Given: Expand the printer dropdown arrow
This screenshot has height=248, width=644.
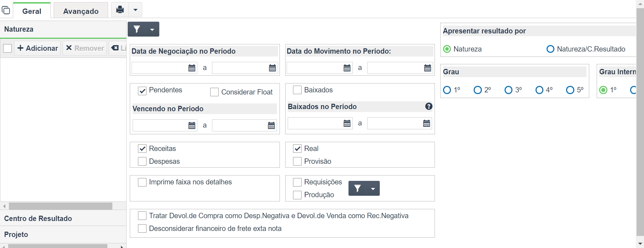Looking at the screenshot, I should [x=135, y=10].
